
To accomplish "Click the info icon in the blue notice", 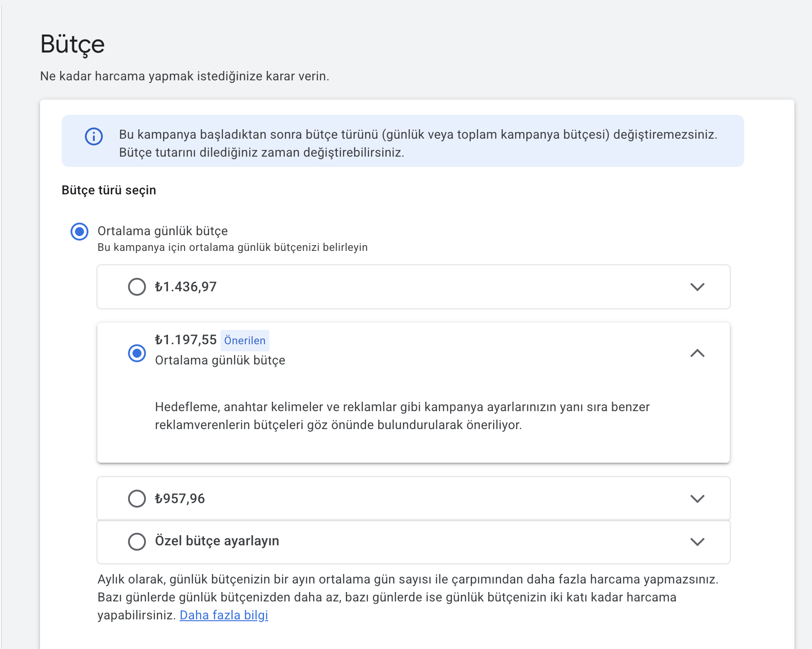I will (94, 136).
